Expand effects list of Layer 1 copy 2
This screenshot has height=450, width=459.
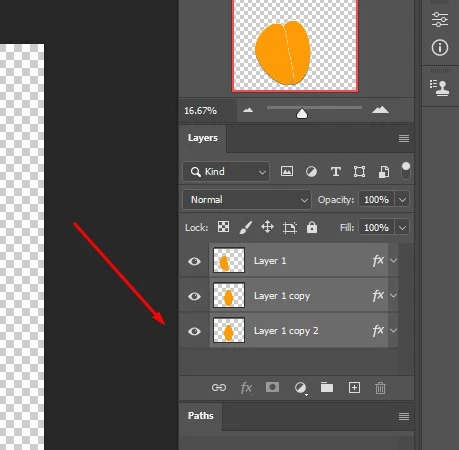(x=393, y=330)
